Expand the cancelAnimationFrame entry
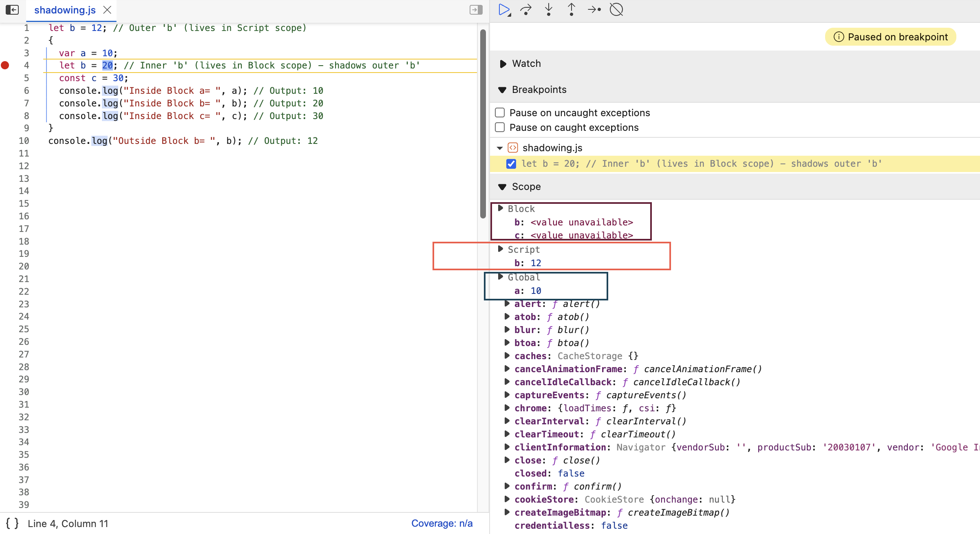 click(507, 369)
